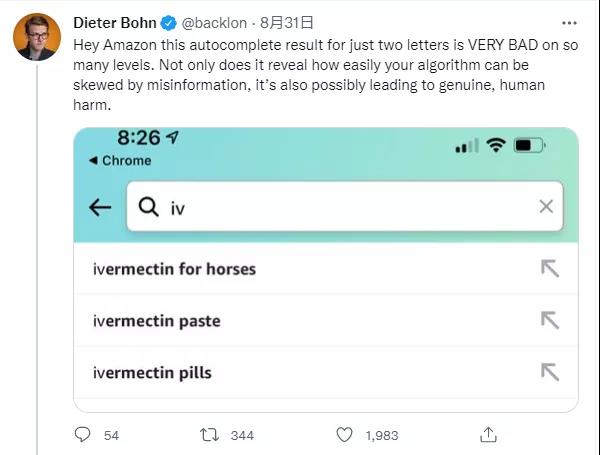Tap 'Chrome' back-to-app label

tap(120, 161)
